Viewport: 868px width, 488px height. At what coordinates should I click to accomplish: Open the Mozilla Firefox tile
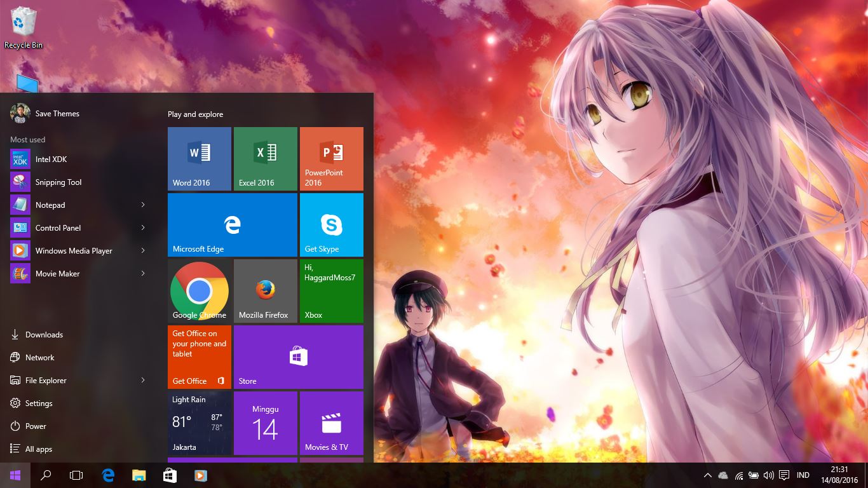[x=266, y=291]
